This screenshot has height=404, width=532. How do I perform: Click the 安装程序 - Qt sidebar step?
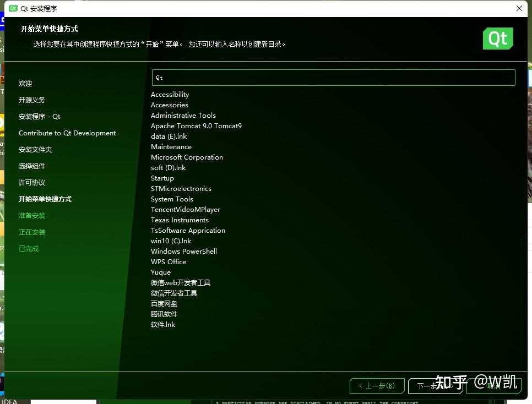(39, 117)
